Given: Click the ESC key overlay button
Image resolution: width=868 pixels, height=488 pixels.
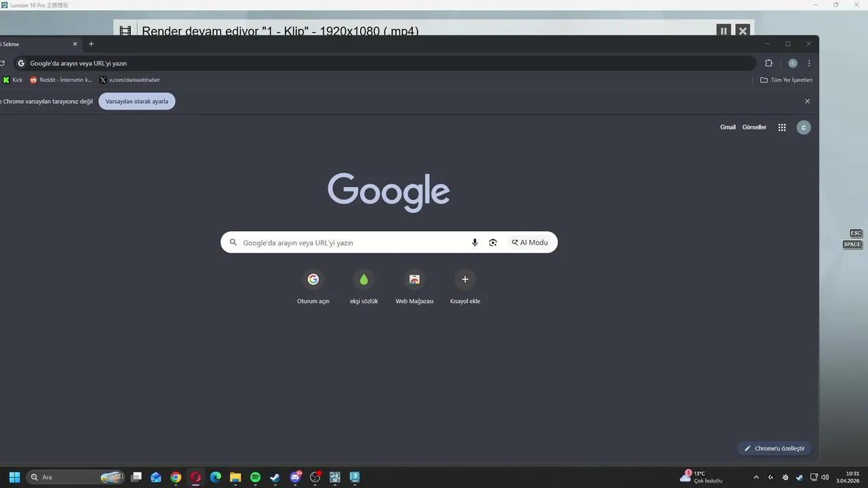Looking at the screenshot, I should [856, 233].
